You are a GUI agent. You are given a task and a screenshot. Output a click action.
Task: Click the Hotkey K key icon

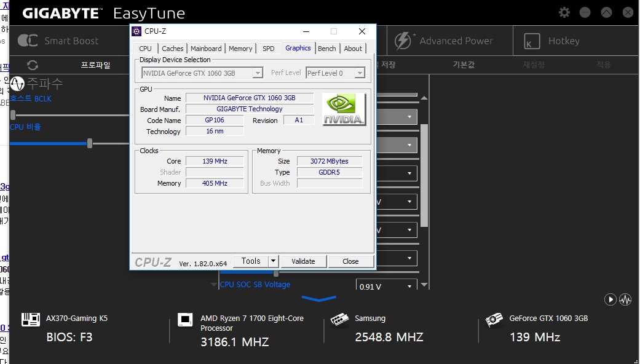tap(532, 41)
